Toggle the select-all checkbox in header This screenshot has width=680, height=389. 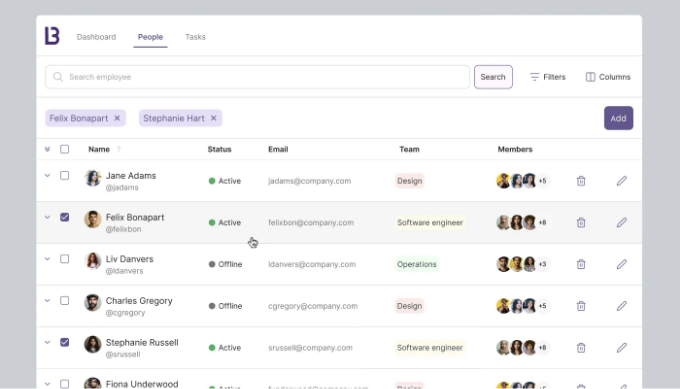coord(64,149)
